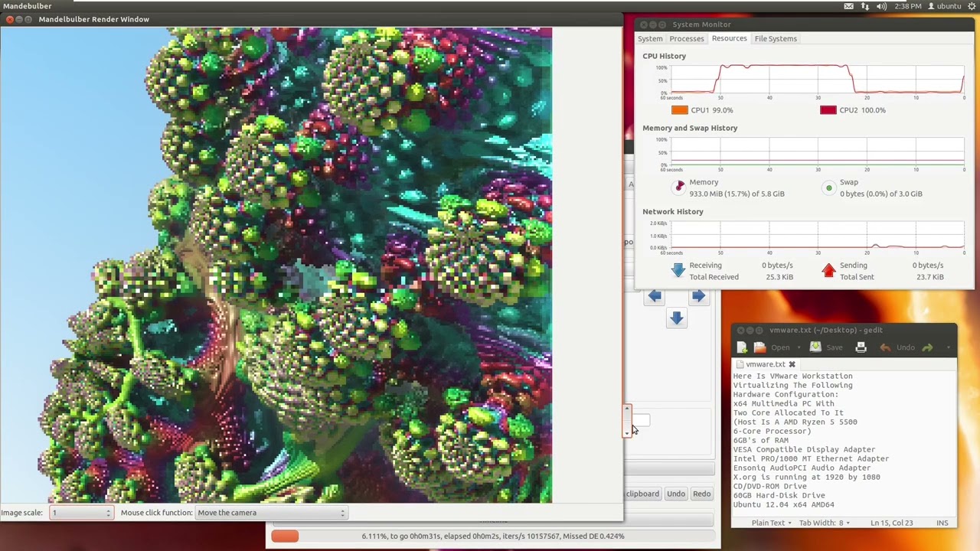Open the network indicator in top panel
Screen dimensions: 980x551
tap(865, 6)
